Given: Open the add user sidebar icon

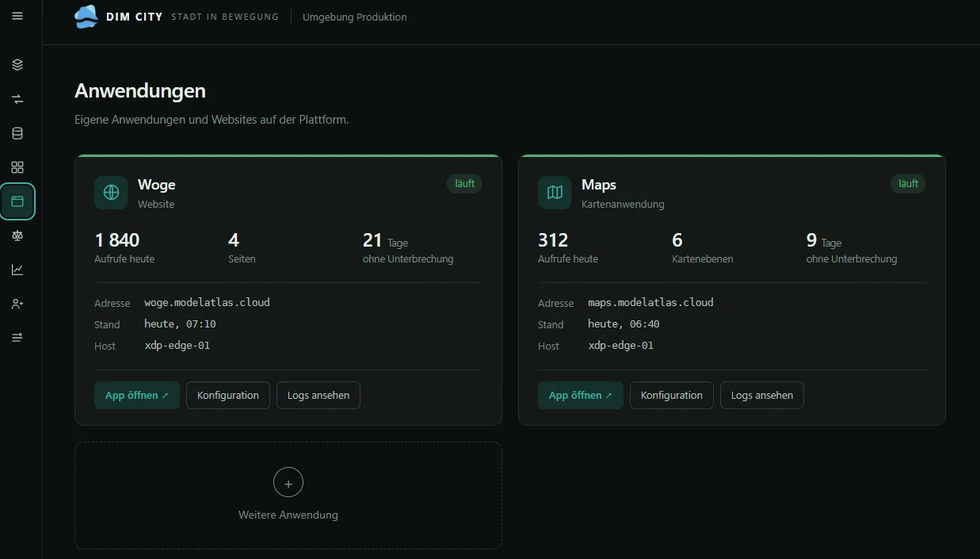Looking at the screenshot, I should click(17, 304).
